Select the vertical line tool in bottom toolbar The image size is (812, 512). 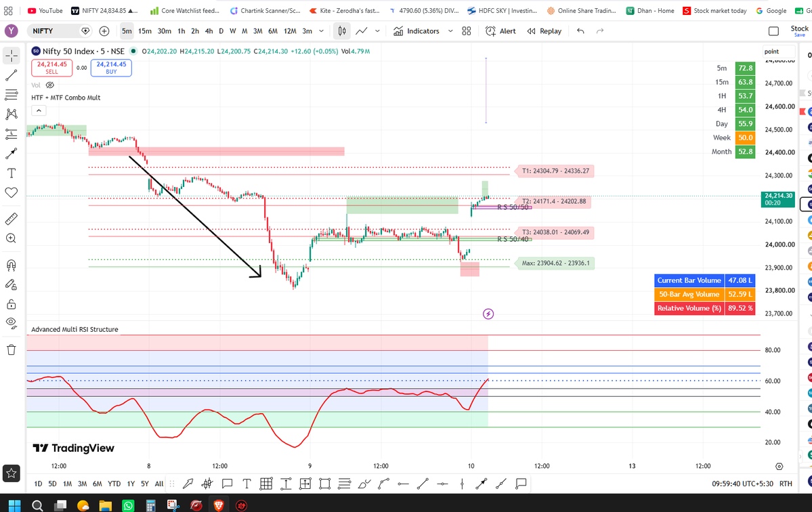click(462, 484)
